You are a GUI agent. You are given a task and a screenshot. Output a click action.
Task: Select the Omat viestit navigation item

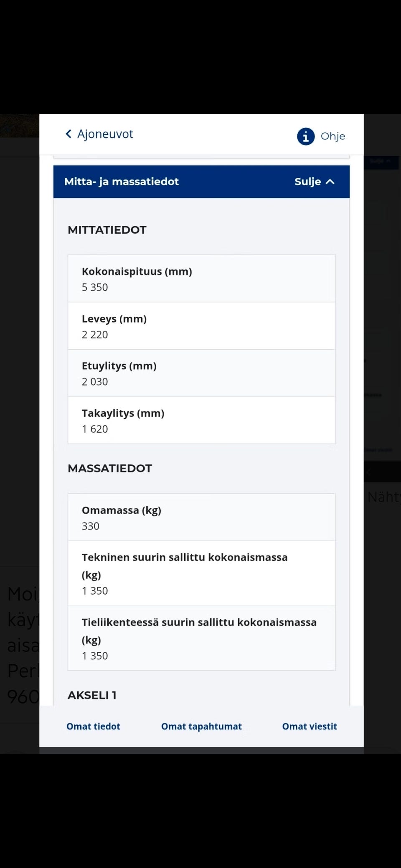(310, 726)
